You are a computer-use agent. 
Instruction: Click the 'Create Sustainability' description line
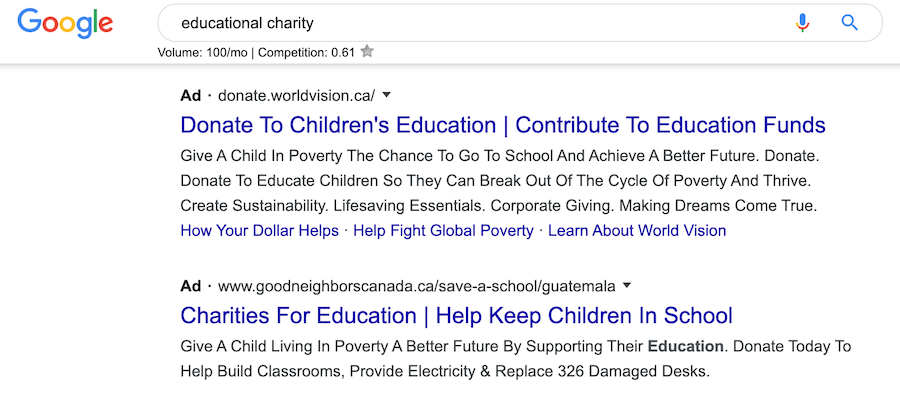click(498, 205)
